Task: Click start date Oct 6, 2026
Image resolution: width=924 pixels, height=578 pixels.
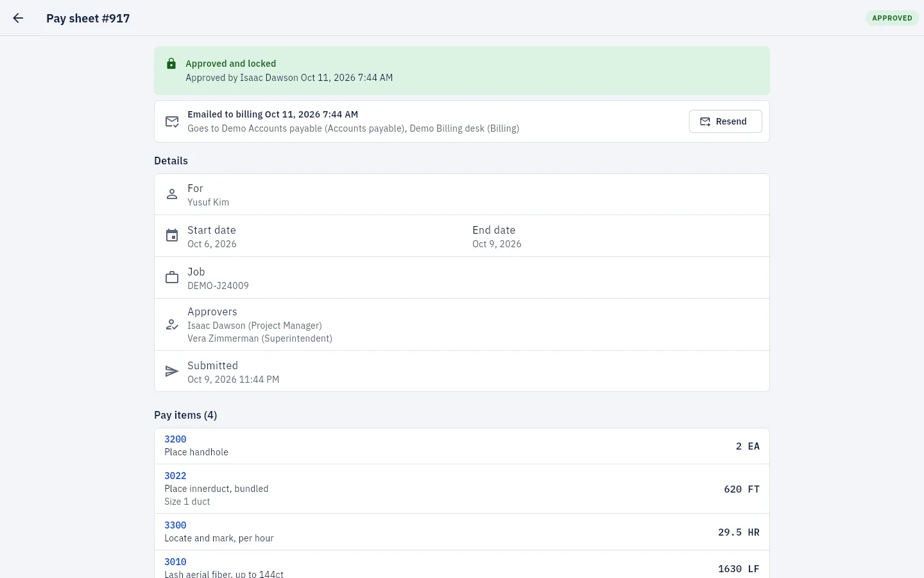Action: pyautogui.click(x=212, y=244)
